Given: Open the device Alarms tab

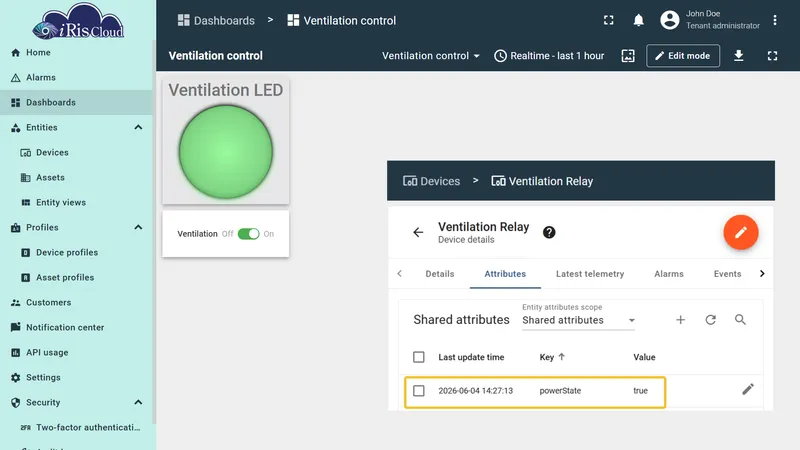Looking at the screenshot, I should (x=669, y=274).
